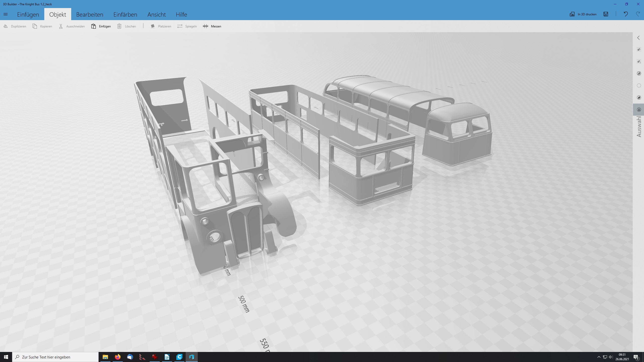Click Ausschneiden in the toolbar
This screenshot has height=362, width=644.
pyautogui.click(x=72, y=26)
